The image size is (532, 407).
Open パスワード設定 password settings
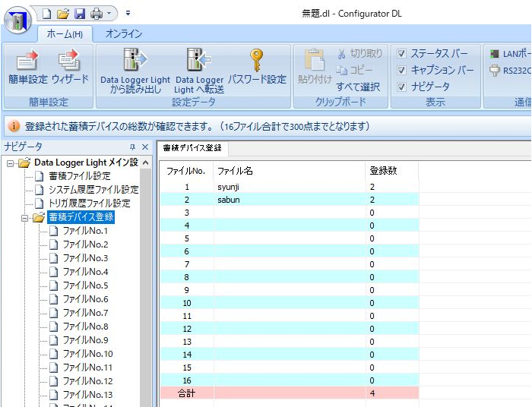(257, 67)
